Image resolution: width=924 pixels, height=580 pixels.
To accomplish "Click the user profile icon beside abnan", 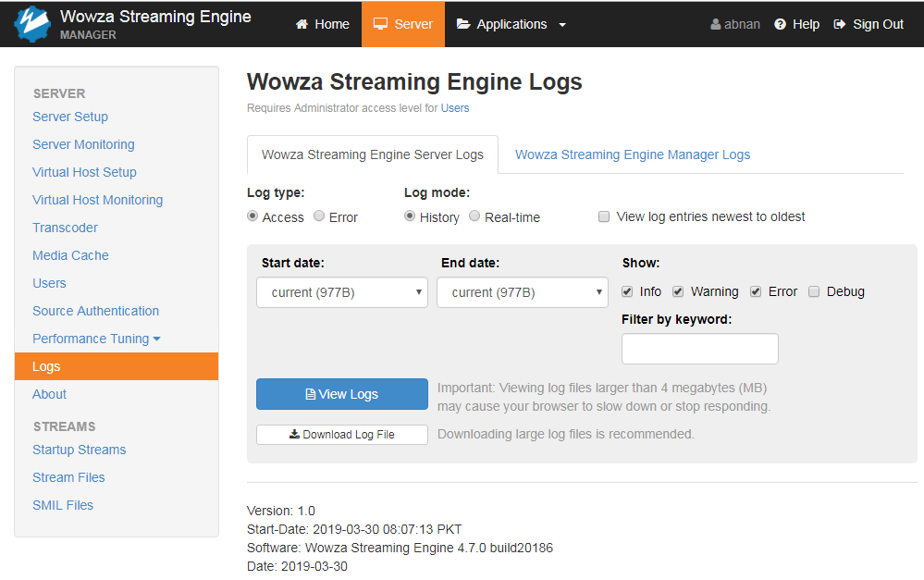I will pos(715,24).
